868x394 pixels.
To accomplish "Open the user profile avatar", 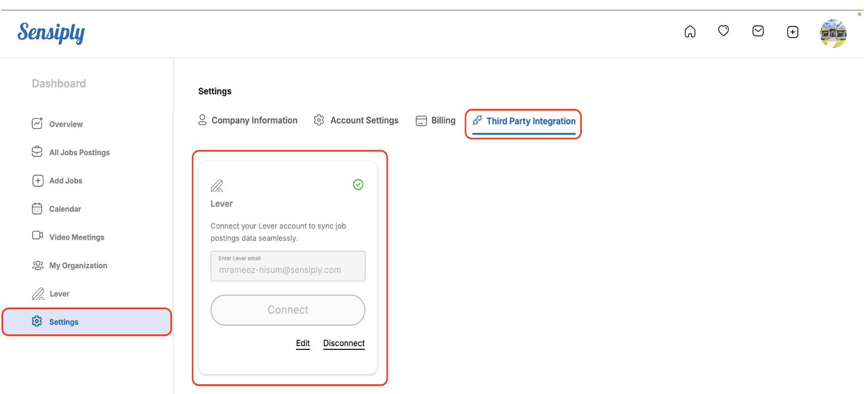I will pyautogui.click(x=833, y=33).
